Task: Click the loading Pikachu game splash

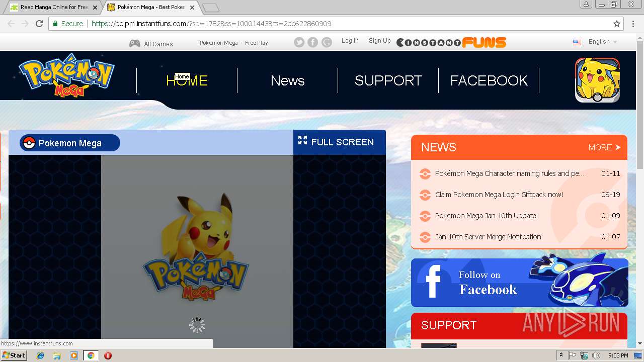Action: [x=197, y=251]
